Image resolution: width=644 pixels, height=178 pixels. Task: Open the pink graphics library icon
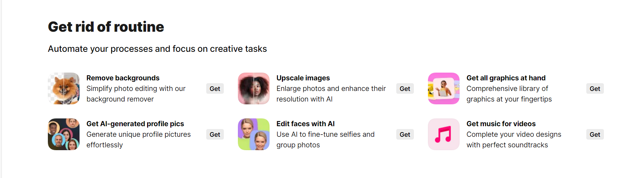pyautogui.click(x=444, y=88)
